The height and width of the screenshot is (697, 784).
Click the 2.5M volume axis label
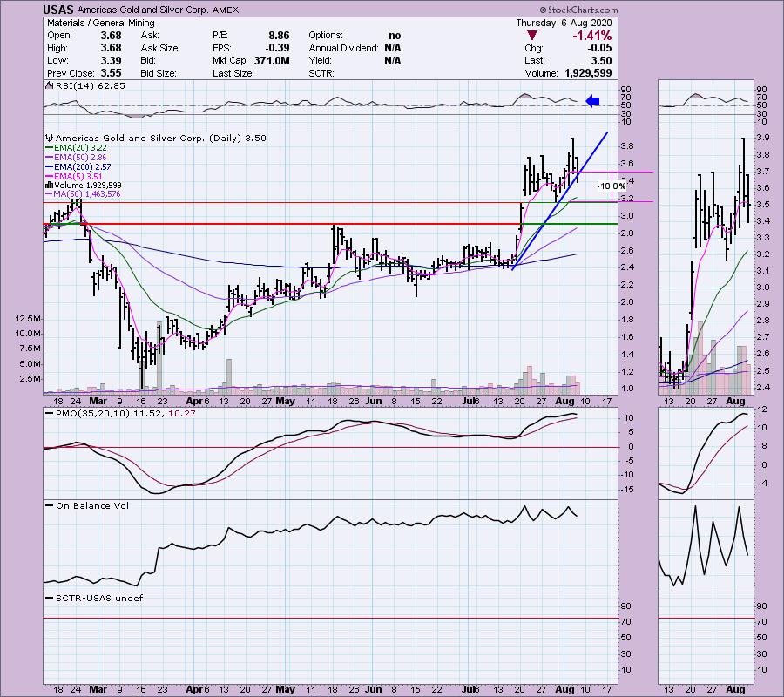30,379
